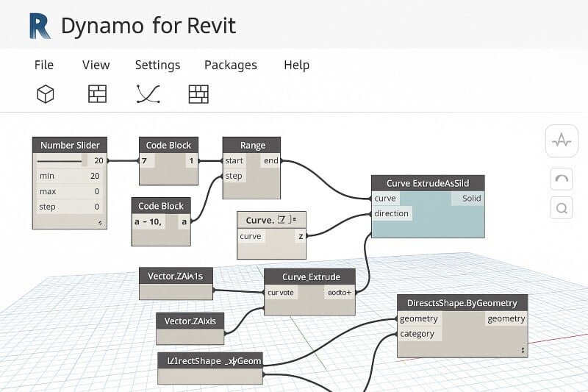Click the z output port on Curve. node
This screenshot has width=588, height=392.
point(301,236)
